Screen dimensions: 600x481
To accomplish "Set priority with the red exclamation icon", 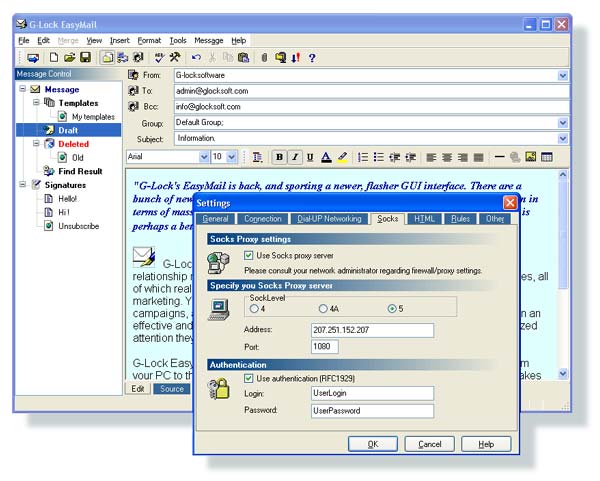I will tap(295, 58).
